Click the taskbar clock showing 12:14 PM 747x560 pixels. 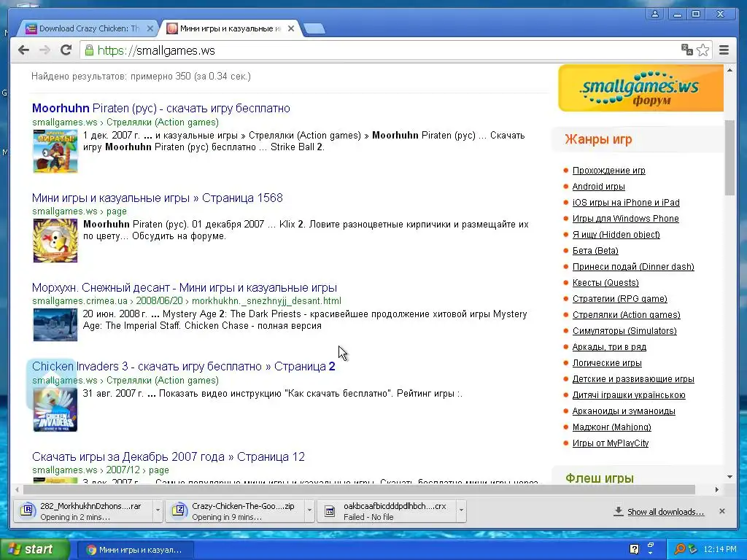click(720, 550)
